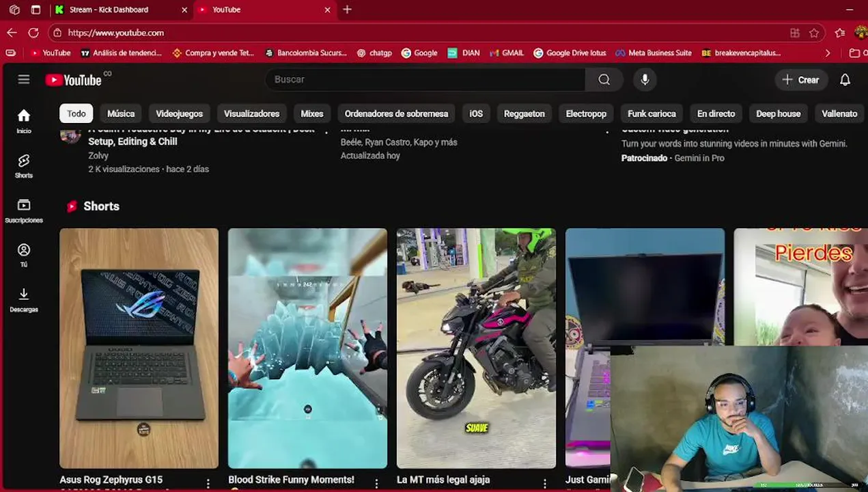This screenshot has height=492, width=868.
Task: Click the Buscar search field
Action: [425, 79]
